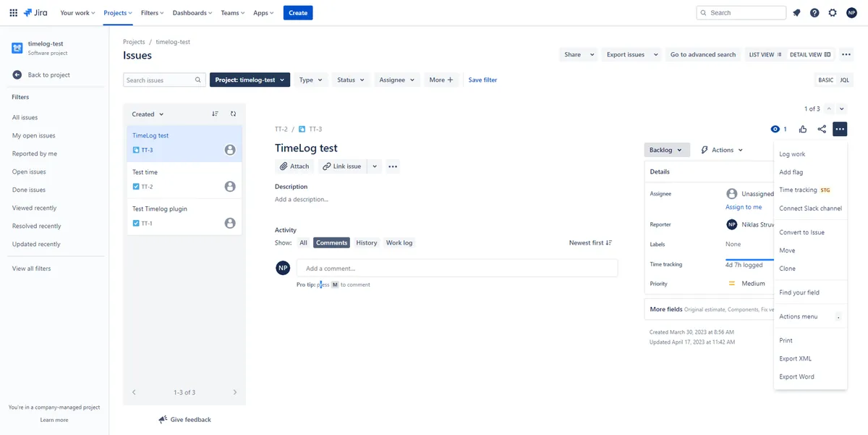The image size is (868, 435).
Task: Refresh the issue list
Action: pos(233,114)
